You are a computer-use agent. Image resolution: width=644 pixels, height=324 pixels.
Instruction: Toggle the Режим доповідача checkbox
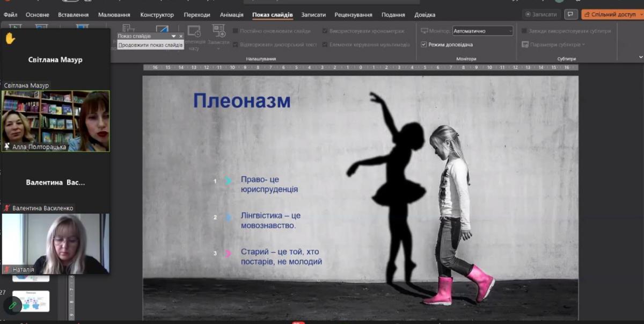point(424,45)
